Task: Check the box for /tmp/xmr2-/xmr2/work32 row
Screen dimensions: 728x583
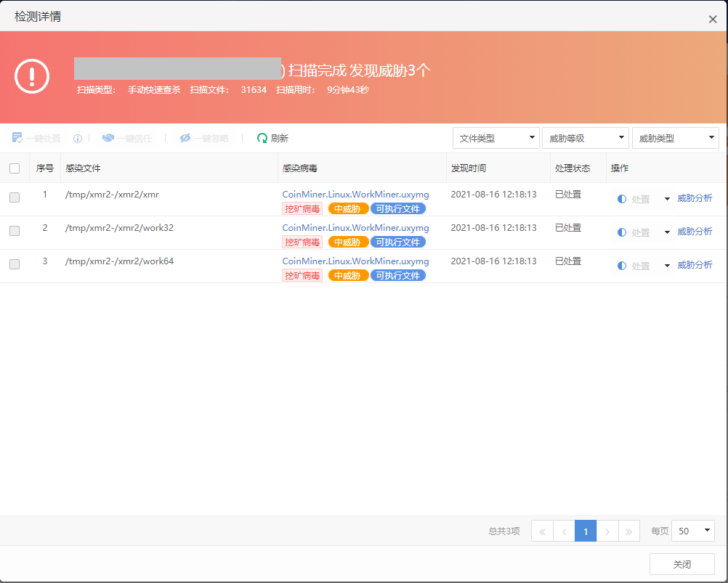Action: click(15, 231)
